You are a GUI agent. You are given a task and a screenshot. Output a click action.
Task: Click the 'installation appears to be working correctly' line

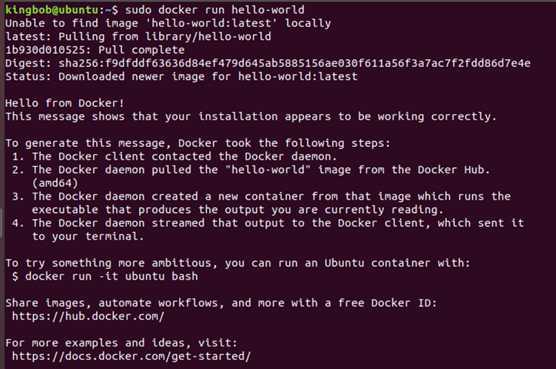[251, 116]
